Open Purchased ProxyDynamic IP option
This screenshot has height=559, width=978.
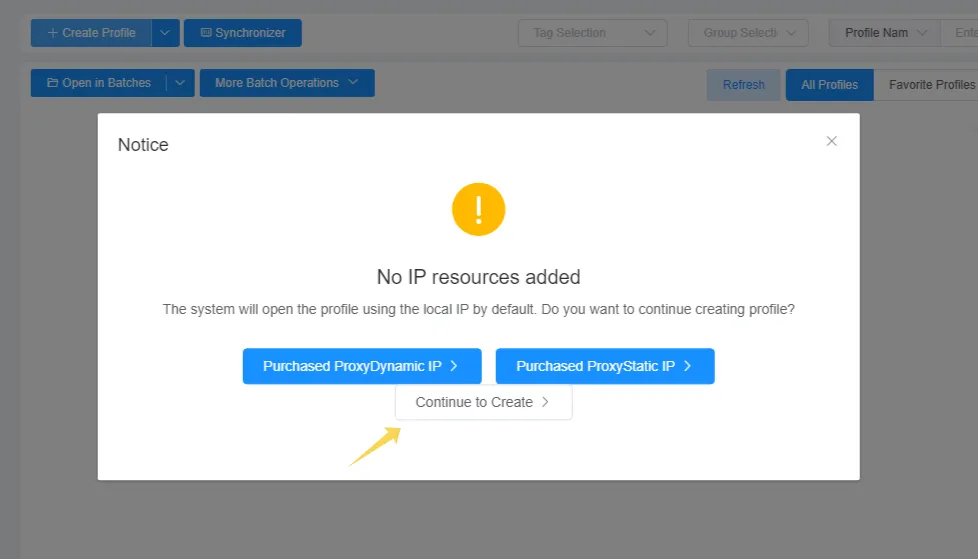click(362, 366)
